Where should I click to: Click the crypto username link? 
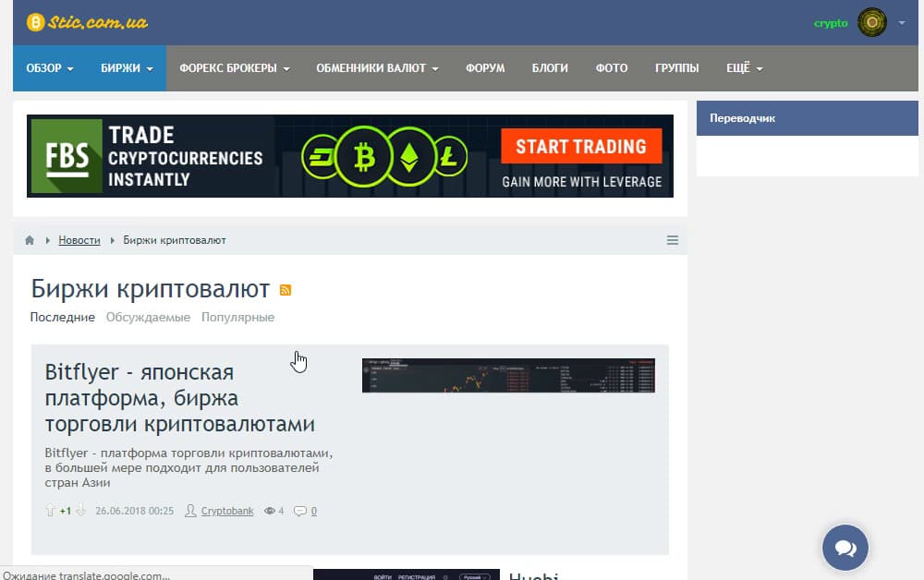[x=831, y=23]
